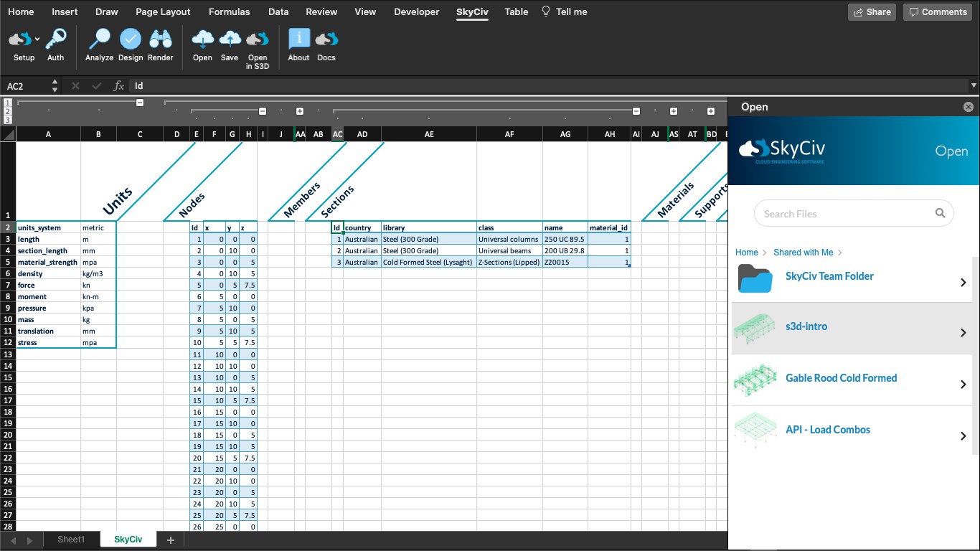Image resolution: width=980 pixels, height=551 pixels.
Task: Expand the outline group above column BD
Action: pos(711,111)
